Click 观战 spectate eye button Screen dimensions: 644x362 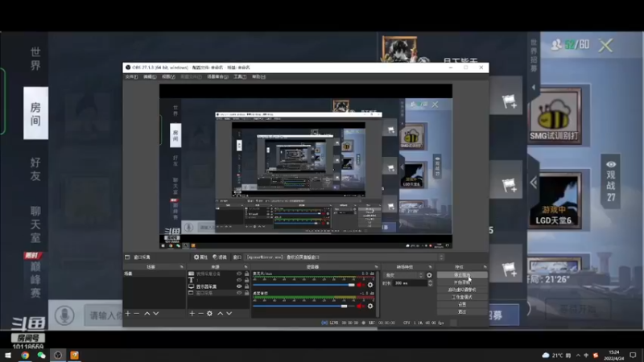[x=611, y=181]
